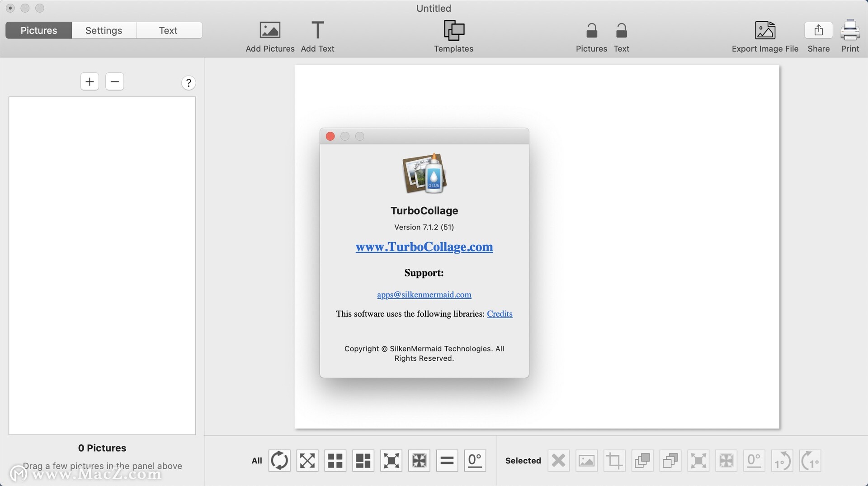Click the "Version 7.1.2 (51)" text
This screenshot has height=486, width=868.
[x=424, y=227]
